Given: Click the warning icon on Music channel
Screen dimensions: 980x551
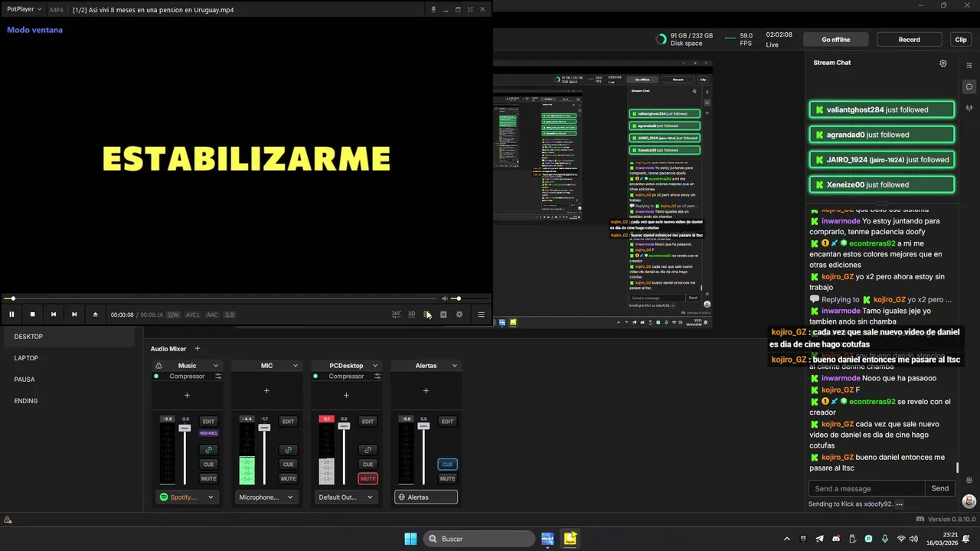Looking at the screenshot, I should pyautogui.click(x=158, y=366).
